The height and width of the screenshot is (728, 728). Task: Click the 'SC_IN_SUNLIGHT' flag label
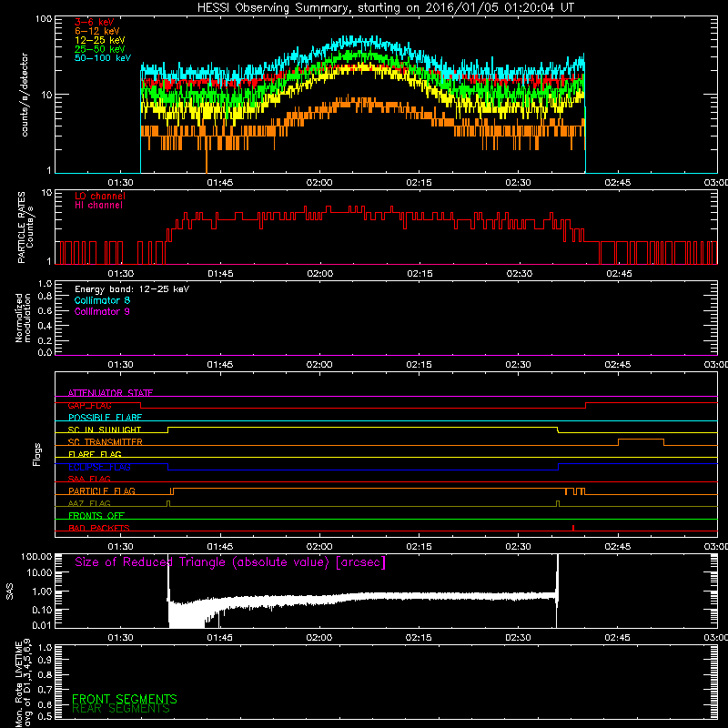click(x=105, y=430)
